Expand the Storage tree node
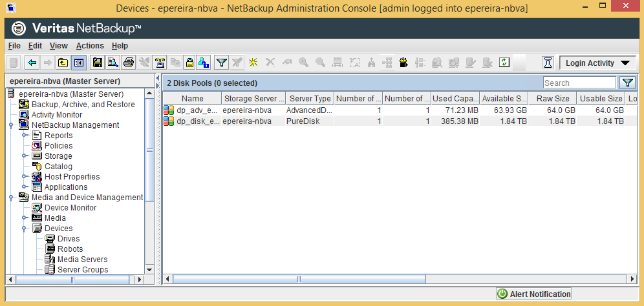The height and width of the screenshot is (306, 644). tap(25, 156)
